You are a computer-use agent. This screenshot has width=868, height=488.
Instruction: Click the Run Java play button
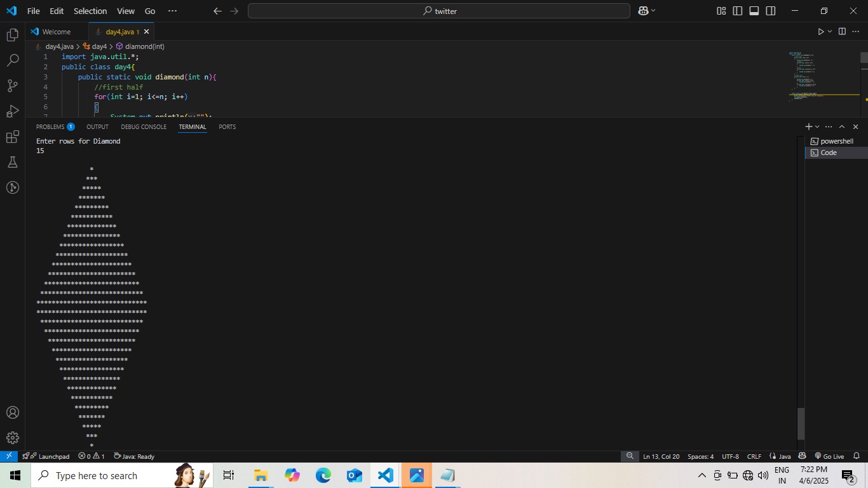[x=820, y=32]
